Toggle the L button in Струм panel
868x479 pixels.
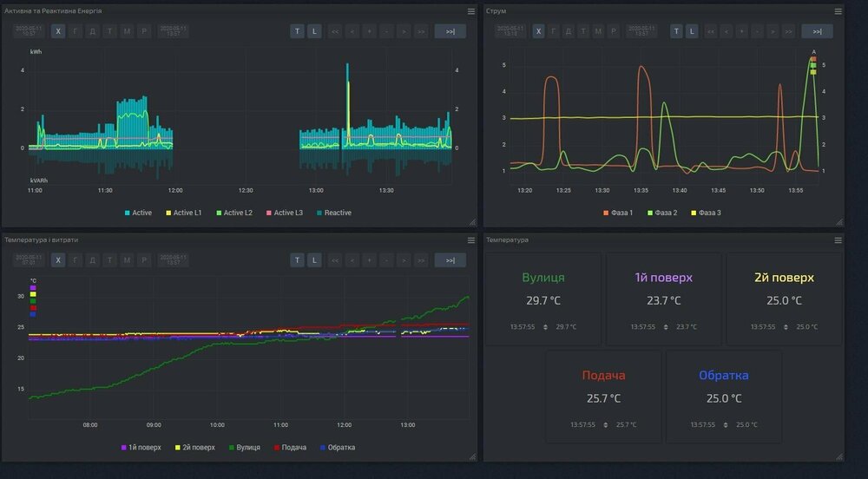692,31
